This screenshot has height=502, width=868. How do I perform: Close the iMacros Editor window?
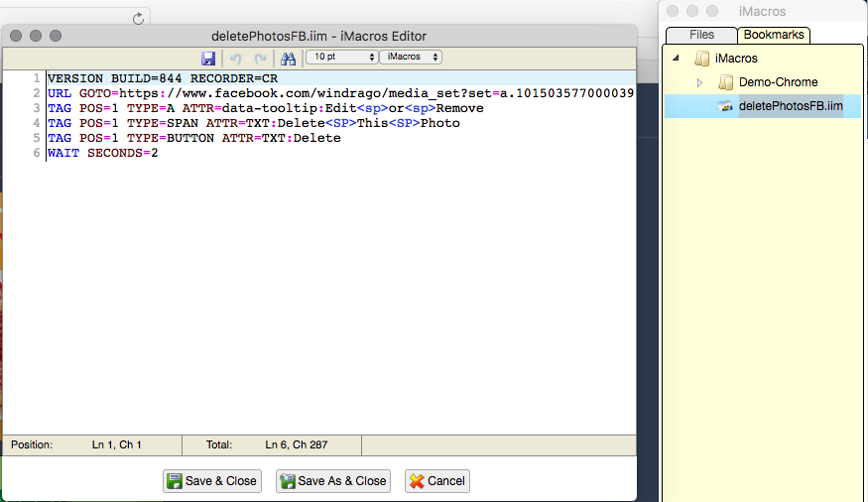pyautogui.click(x=16, y=36)
